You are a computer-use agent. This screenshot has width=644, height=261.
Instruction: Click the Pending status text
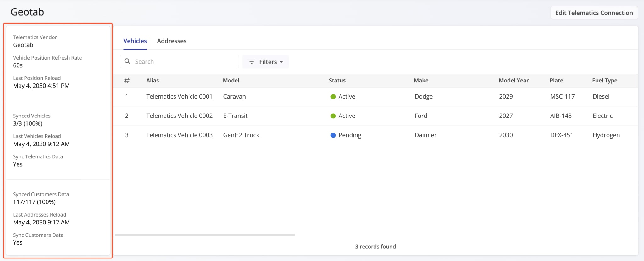click(x=350, y=135)
